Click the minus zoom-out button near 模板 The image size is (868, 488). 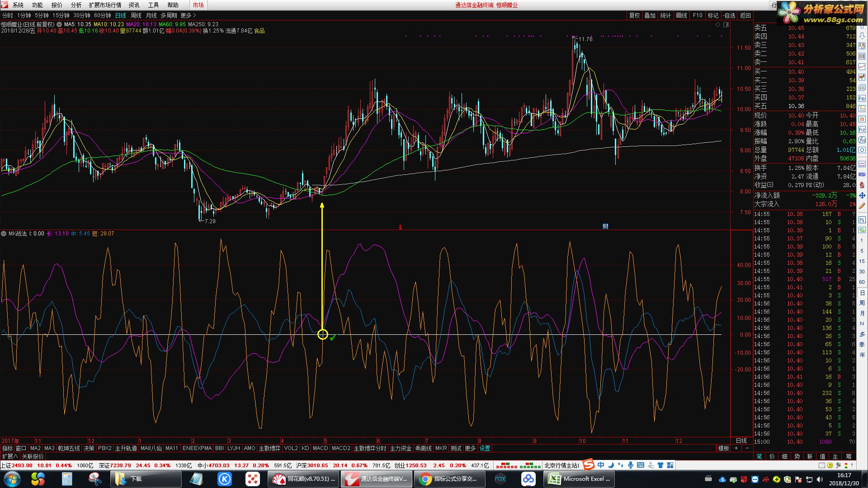(747, 448)
